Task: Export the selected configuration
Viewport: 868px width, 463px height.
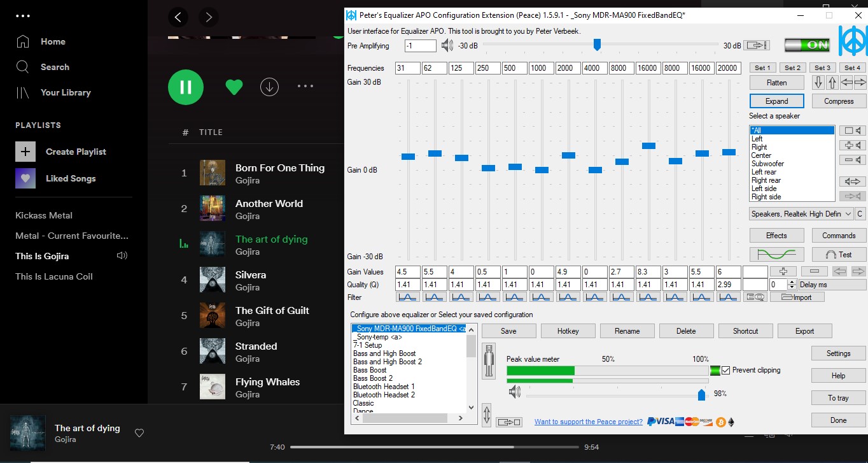Action: pos(804,331)
